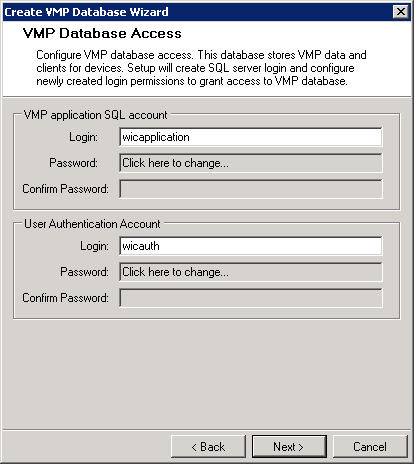
Task: Click the Password label in User Authentication group
Action: [x=84, y=272]
